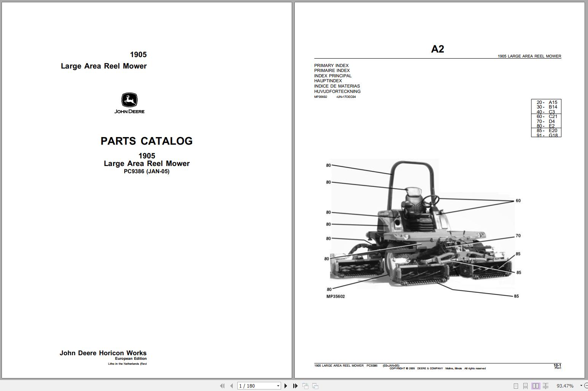This screenshot has width=588, height=391.
Task: Click the PARTS CATALOG title
Action: (x=146, y=141)
